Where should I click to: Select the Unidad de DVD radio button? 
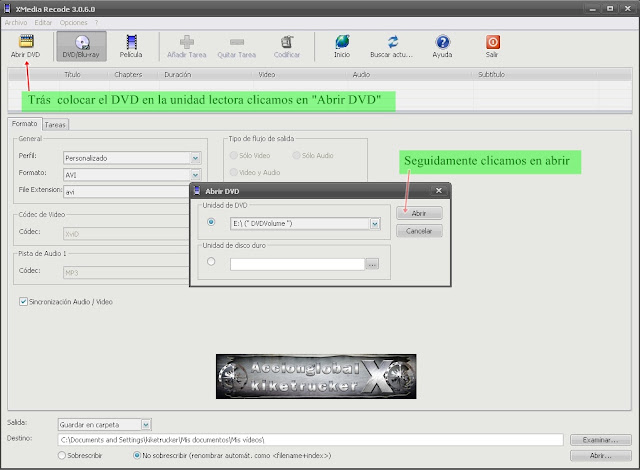point(211,222)
